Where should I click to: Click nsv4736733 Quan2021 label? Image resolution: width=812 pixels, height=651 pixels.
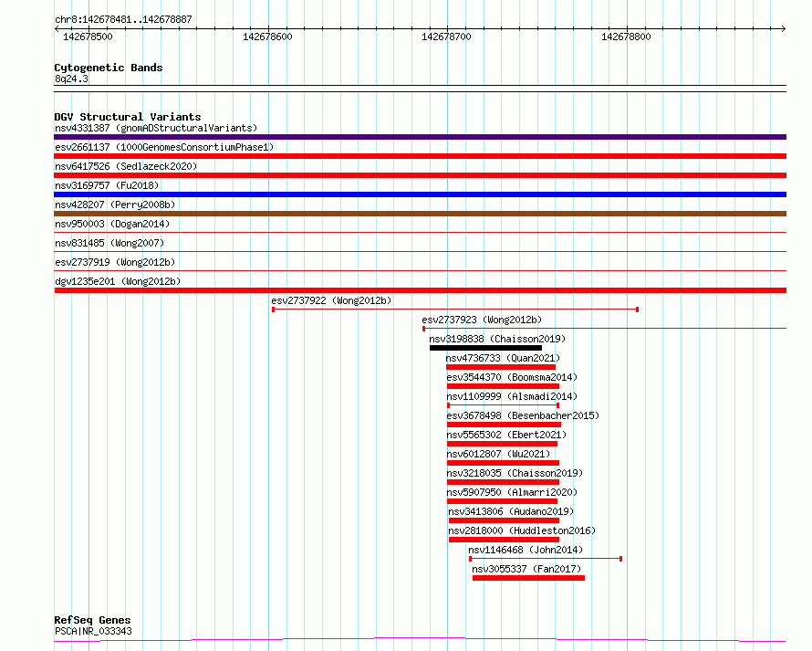[x=503, y=358]
